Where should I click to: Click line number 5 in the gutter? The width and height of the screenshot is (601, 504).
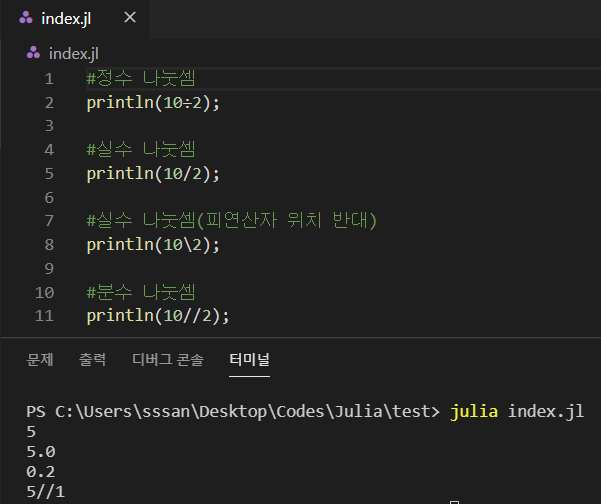tap(49, 173)
